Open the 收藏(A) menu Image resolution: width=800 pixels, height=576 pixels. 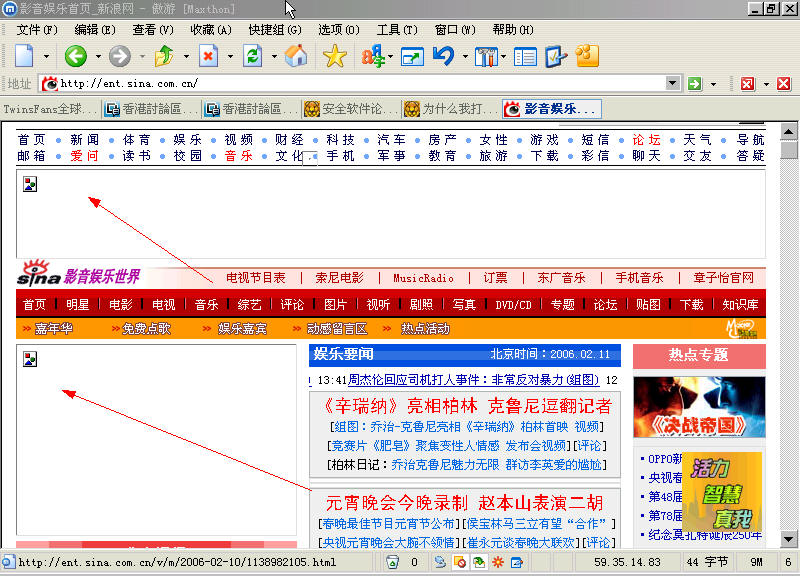coord(211,30)
